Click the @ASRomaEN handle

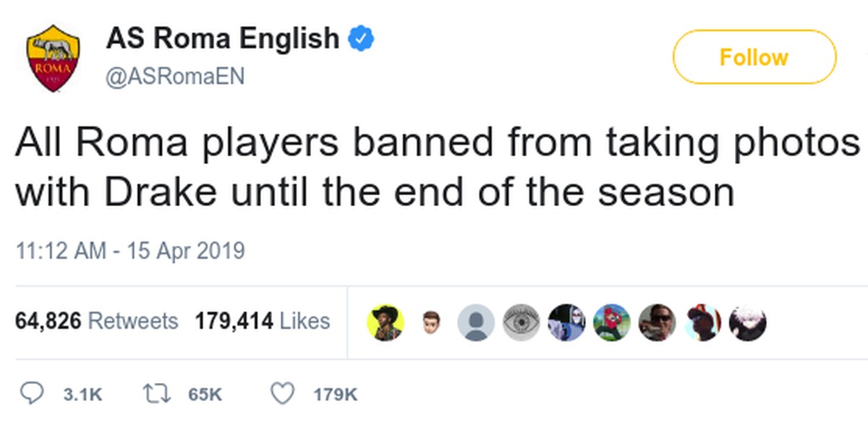click(176, 76)
